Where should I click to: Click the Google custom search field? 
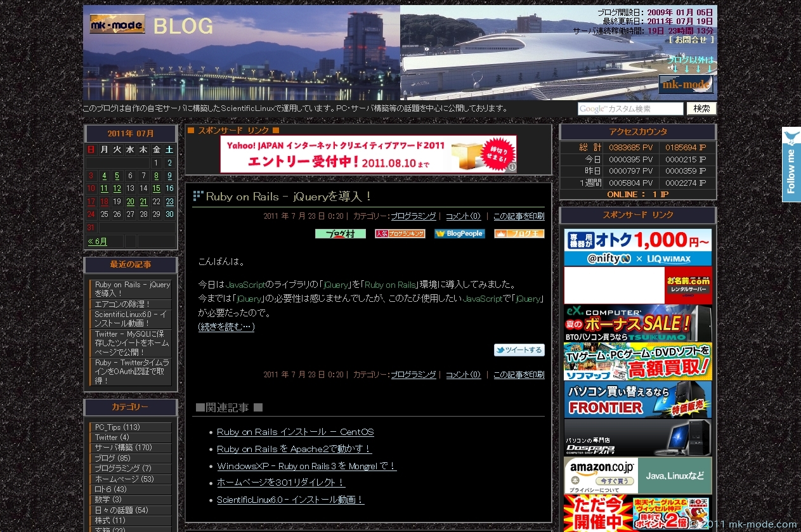coord(630,109)
